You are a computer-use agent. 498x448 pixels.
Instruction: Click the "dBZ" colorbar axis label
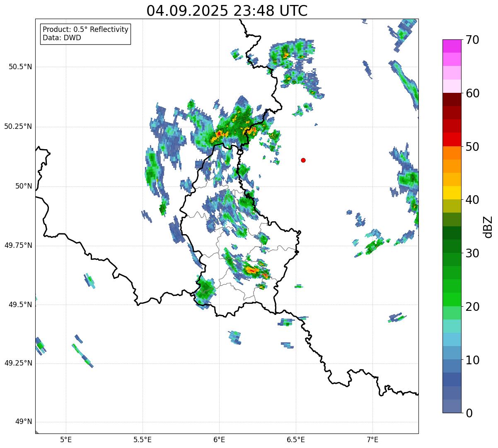pos(488,226)
